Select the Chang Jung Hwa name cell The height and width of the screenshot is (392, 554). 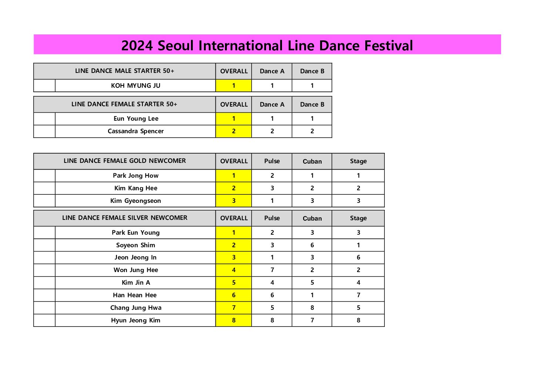point(135,308)
